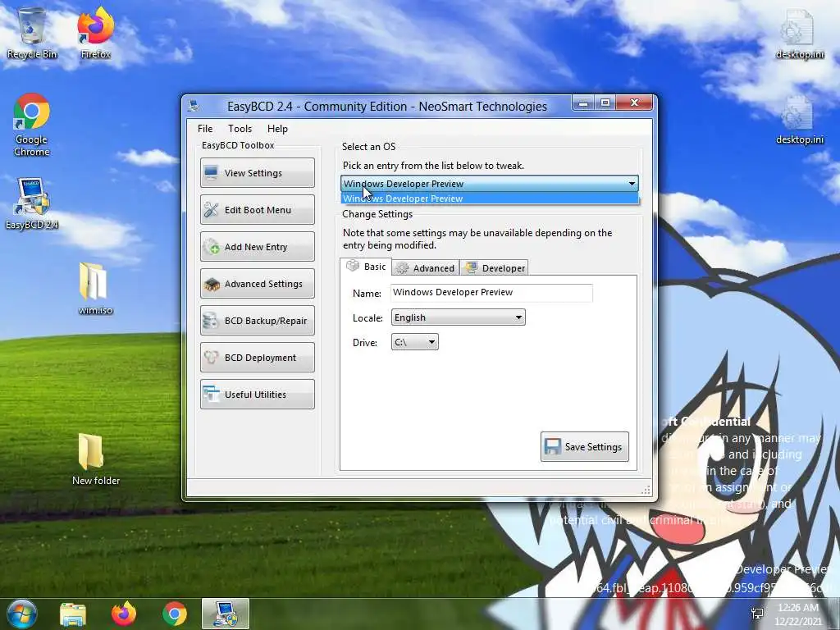Screen dimensions: 840x630
Task: Switch to the Developer tab
Action: [x=495, y=268]
